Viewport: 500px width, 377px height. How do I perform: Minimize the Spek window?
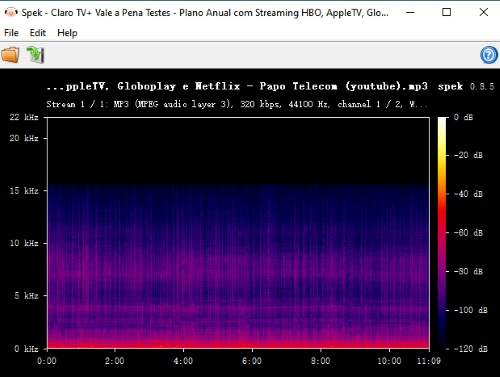410,13
